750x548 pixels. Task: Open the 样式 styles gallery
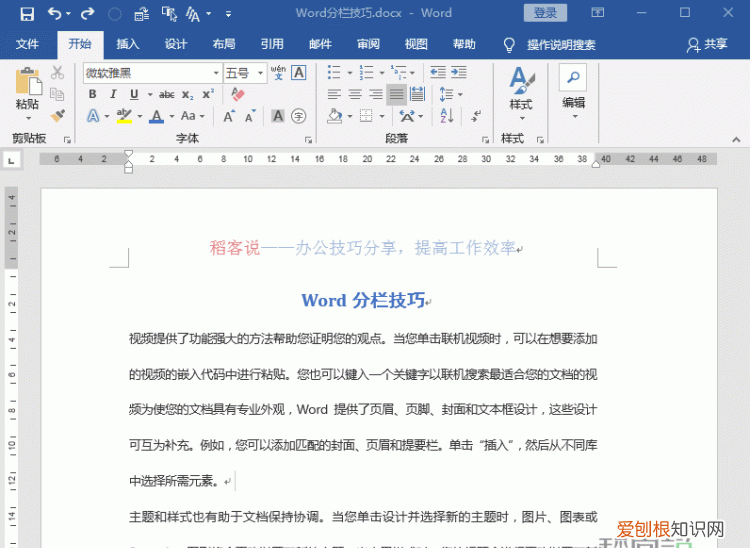pyautogui.click(x=521, y=94)
